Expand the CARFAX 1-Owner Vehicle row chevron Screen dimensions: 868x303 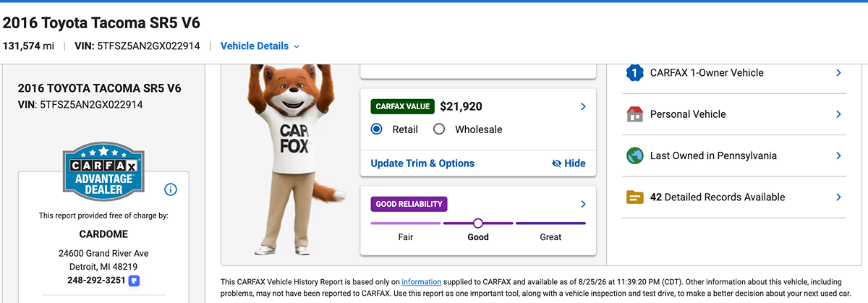point(838,72)
